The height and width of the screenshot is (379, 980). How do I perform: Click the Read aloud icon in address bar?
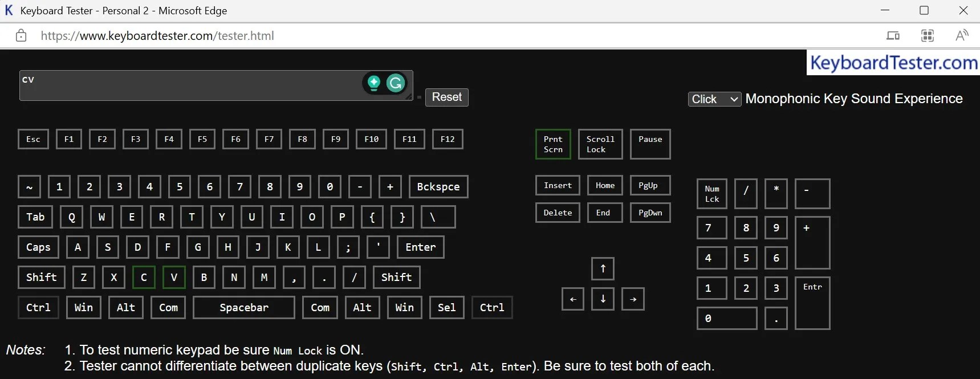coord(962,36)
